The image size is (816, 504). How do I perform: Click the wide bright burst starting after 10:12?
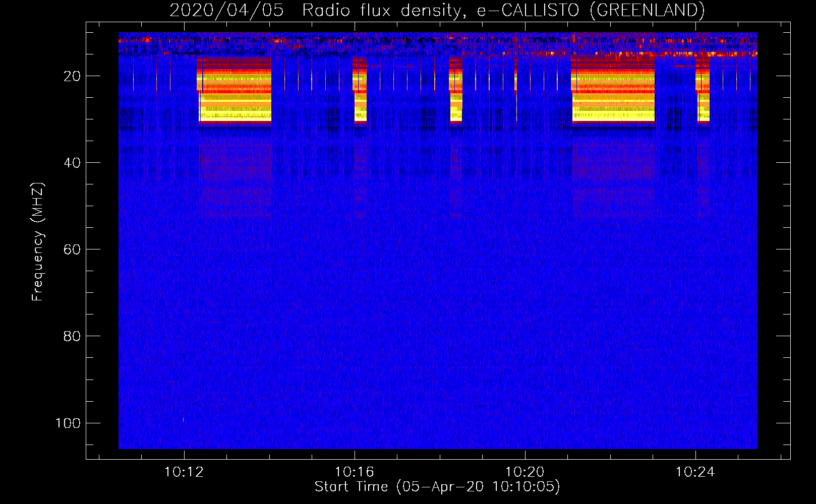click(235, 90)
